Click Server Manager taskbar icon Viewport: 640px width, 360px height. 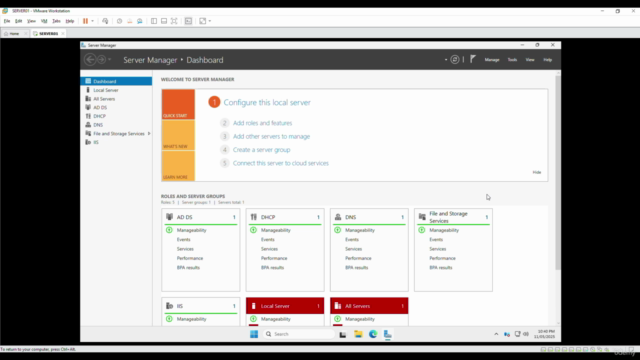[388, 334]
